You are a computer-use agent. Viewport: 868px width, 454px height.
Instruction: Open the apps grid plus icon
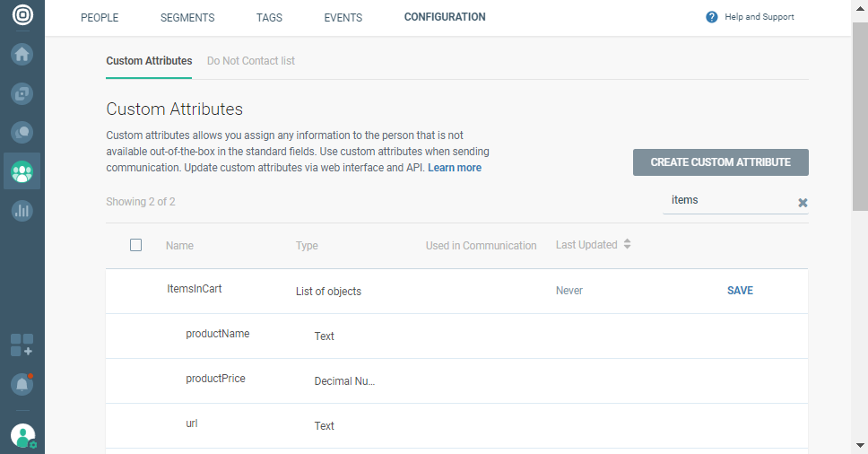pos(22,345)
